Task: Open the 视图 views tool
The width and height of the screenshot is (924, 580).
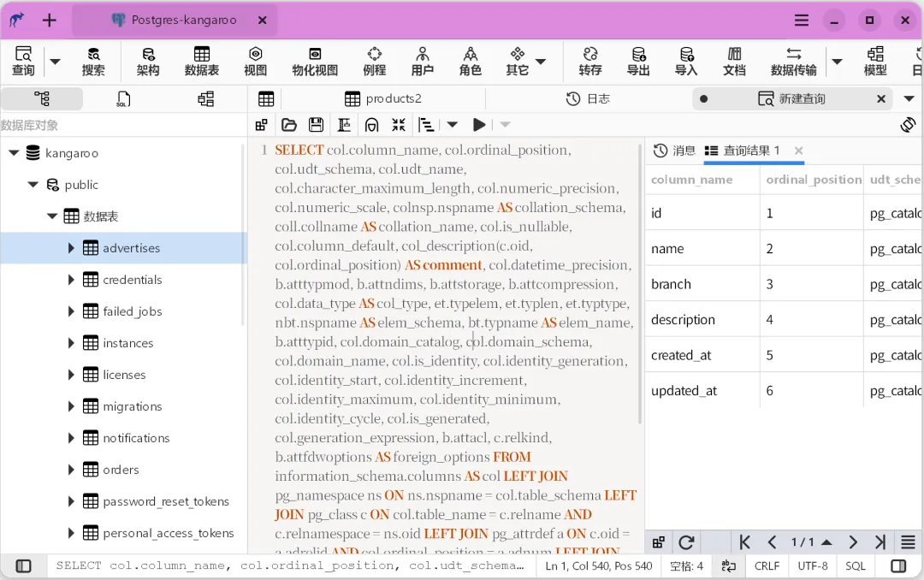Action: pyautogui.click(x=255, y=61)
